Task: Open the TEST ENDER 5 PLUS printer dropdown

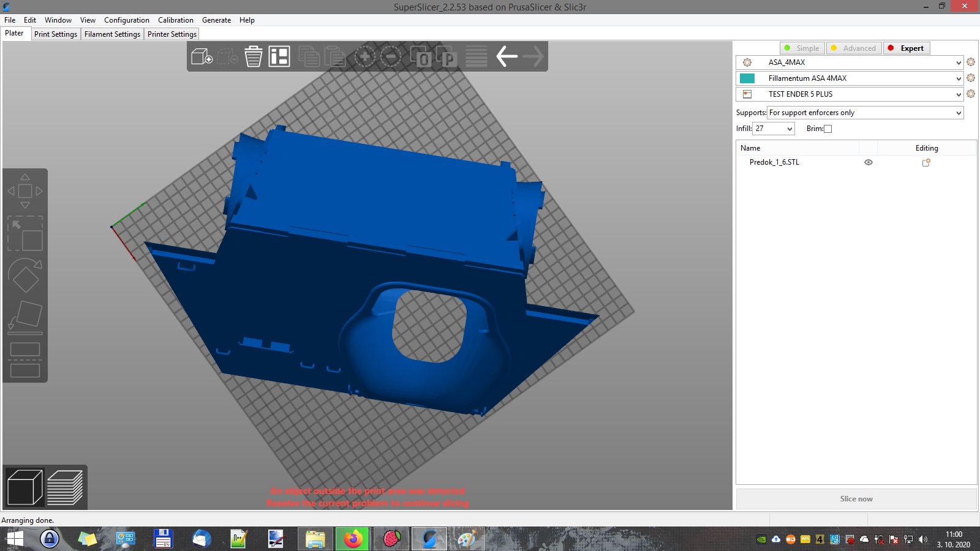Action: tap(958, 94)
